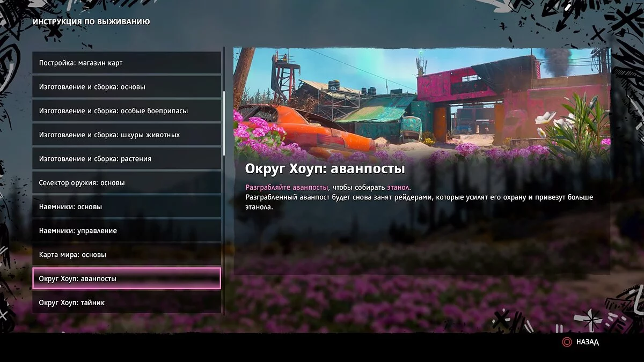Open "Селектор оружия: основы" guide
Viewport: 644px width, 362px height.
[x=127, y=183]
